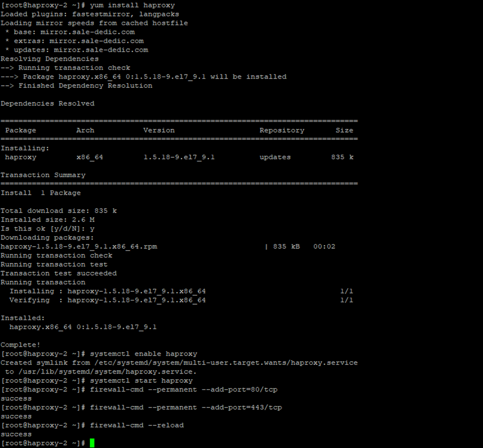The height and width of the screenshot is (448, 483).
Task: Click 'Total download size: 835 k' line
Action: (59, 211)
